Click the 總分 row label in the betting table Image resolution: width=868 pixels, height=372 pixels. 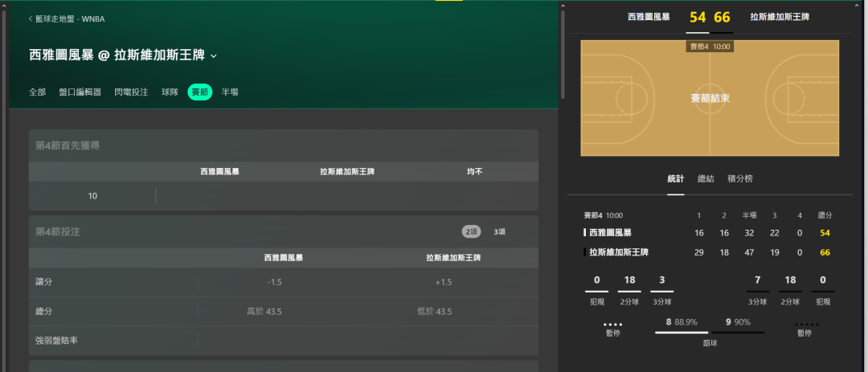(x=43, y=311)
